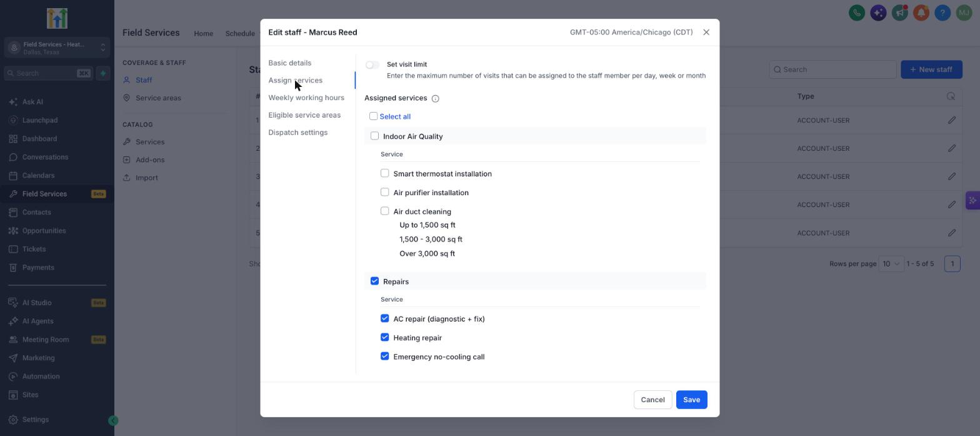The height and width of the screenshot is (436, 980).
Task: Open the notifications bell icon
Action: pyautogui.click(x=921, y=13)
